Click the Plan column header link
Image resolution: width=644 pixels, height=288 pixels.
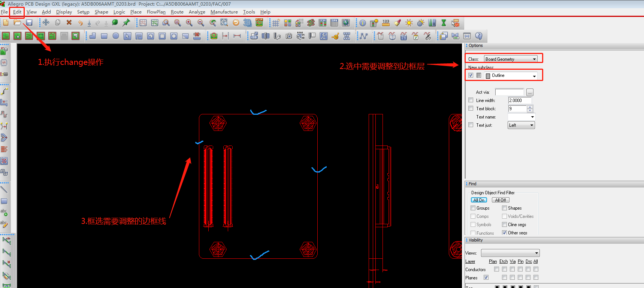coord(493,261)
